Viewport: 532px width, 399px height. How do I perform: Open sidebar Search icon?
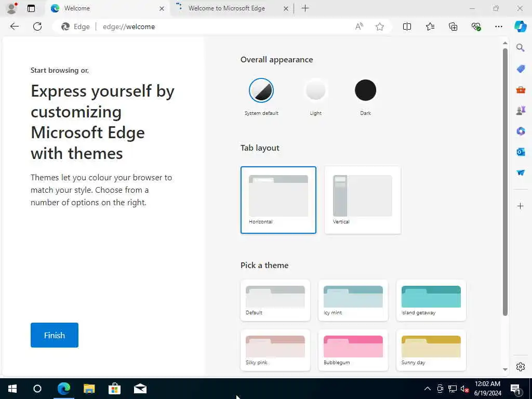[521, 48]
